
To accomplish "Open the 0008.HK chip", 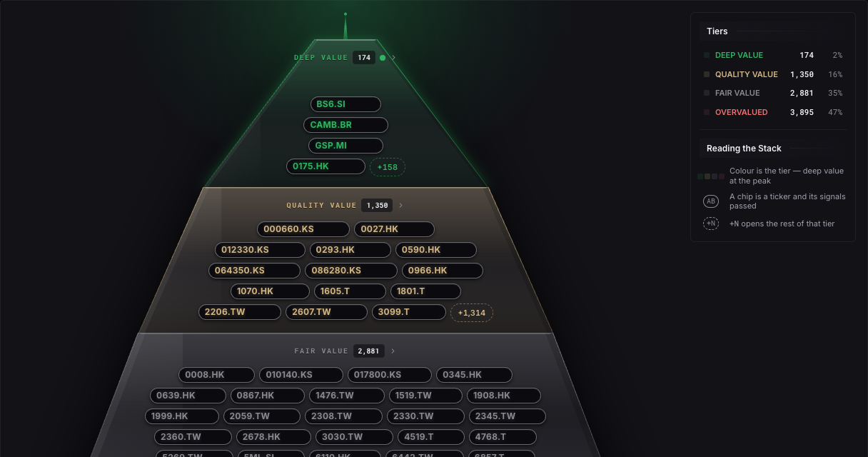I will point(216,375).
